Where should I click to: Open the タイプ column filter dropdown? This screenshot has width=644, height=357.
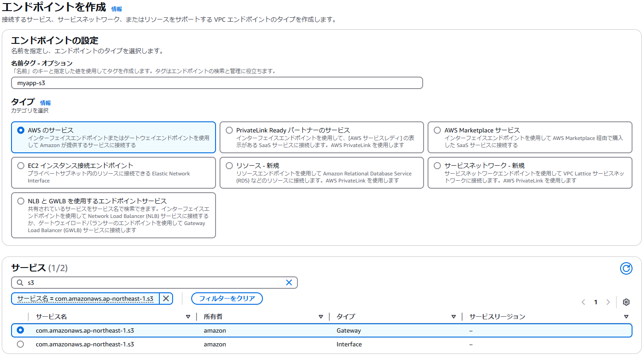453,316
